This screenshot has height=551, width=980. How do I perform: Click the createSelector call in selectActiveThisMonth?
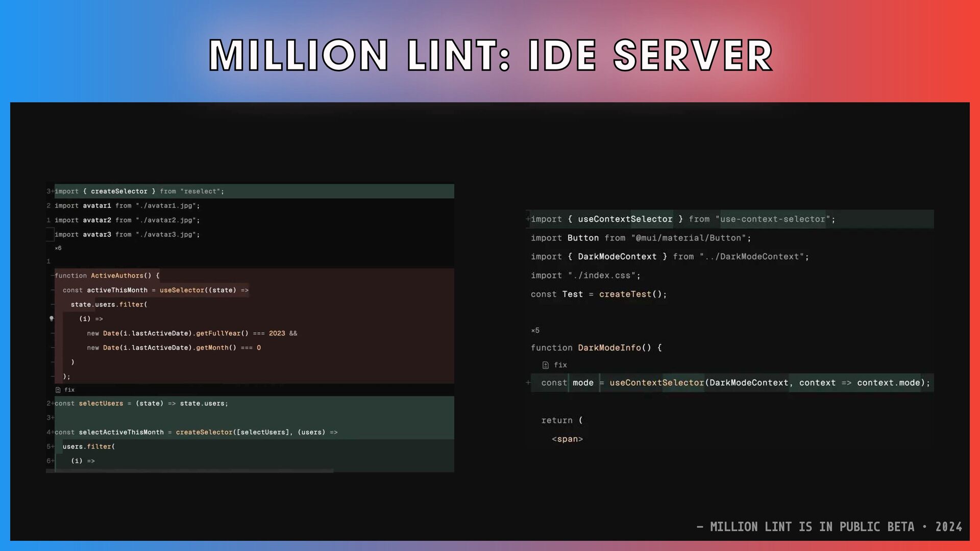click(x=204, y=432)
